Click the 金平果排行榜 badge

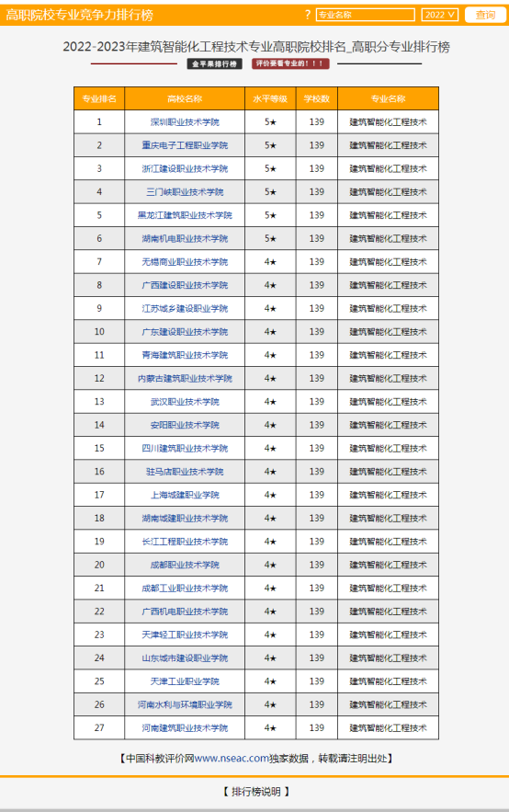pyautogui.click(x=215, y=63)
